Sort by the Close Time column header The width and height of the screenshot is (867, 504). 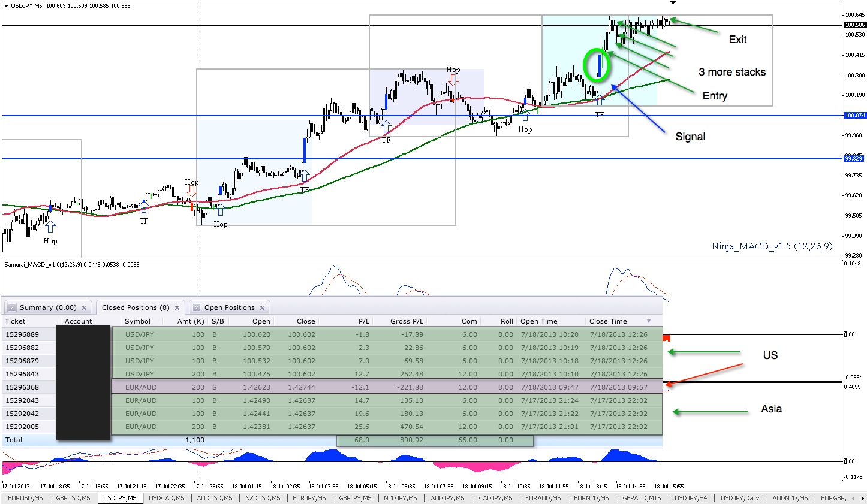pos(608,321)
